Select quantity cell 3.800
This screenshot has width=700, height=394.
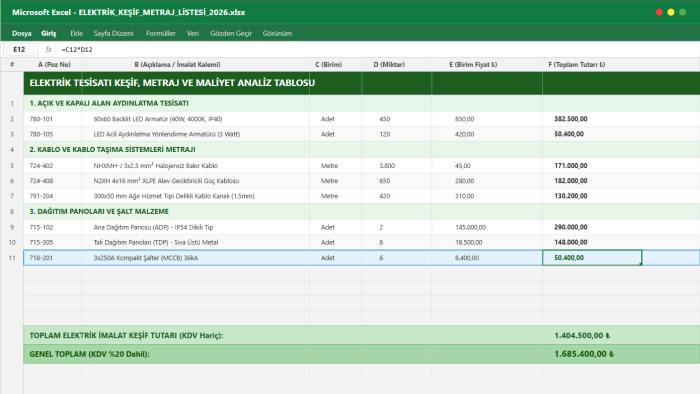387,166
